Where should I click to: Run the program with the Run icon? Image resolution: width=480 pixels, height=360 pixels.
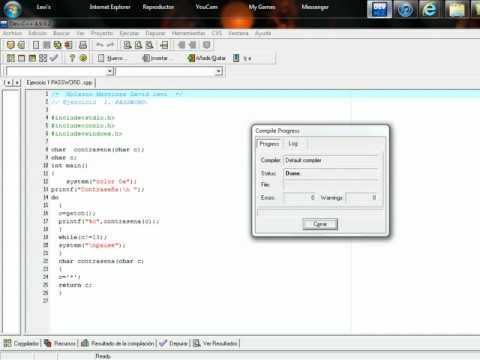click(21, 58)
